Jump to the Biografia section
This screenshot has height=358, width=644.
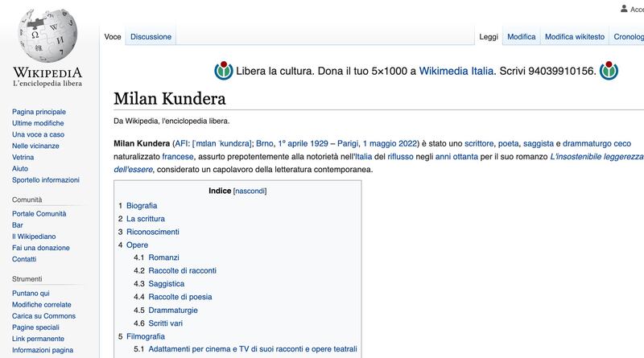click(142, 206)
